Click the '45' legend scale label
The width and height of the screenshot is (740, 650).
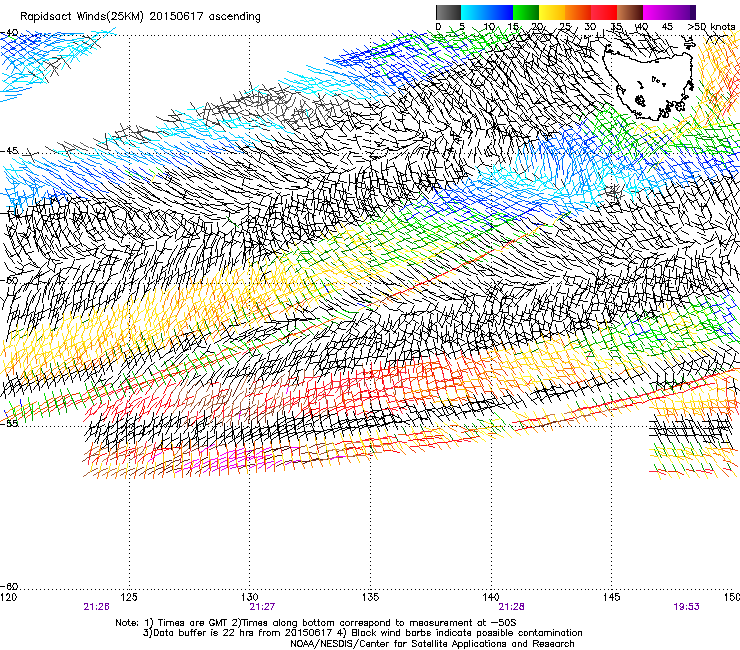pyautogui.click(x=667, y=27)
